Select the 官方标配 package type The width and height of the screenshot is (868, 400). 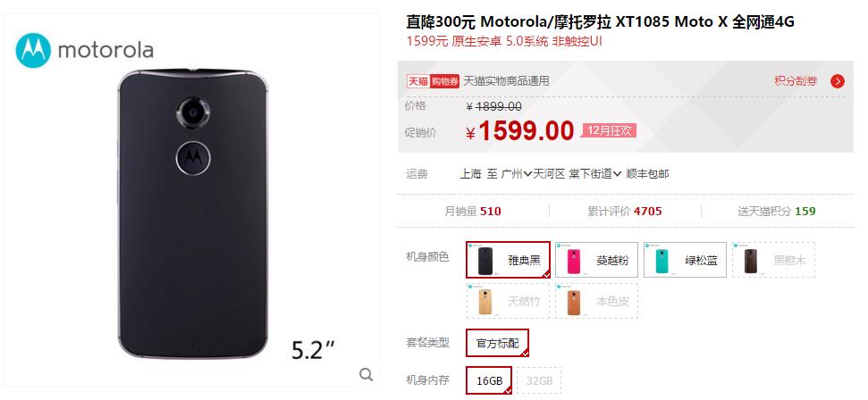click(x=497, y=343)
